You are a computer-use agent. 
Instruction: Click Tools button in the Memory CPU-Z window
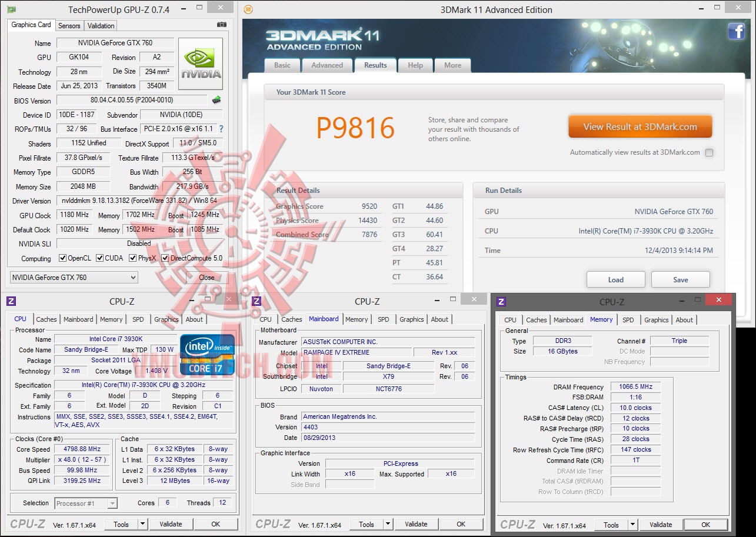click(611, 525)
